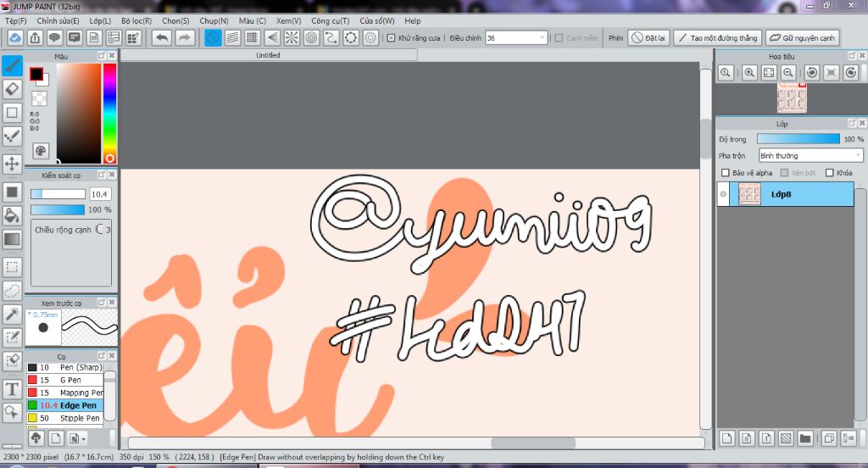Select the Stipple Pen brush
The height and width of the screenshot is (468, 868).
[64, 418]
